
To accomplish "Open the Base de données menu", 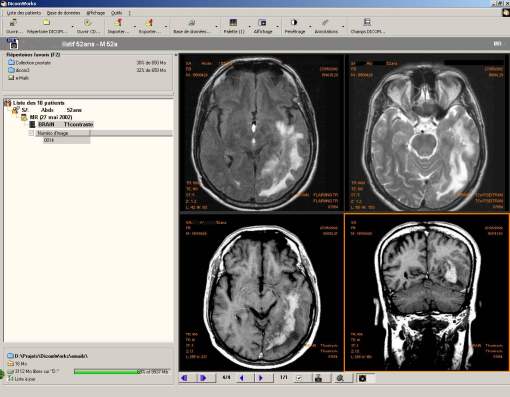I will coord(63,13).
